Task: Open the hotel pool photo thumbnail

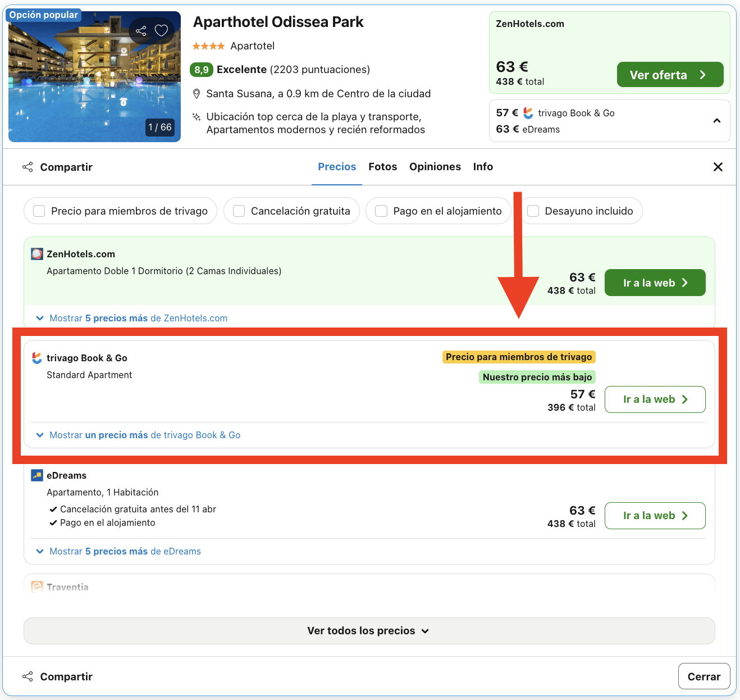Action: click(x=94, y=76)
